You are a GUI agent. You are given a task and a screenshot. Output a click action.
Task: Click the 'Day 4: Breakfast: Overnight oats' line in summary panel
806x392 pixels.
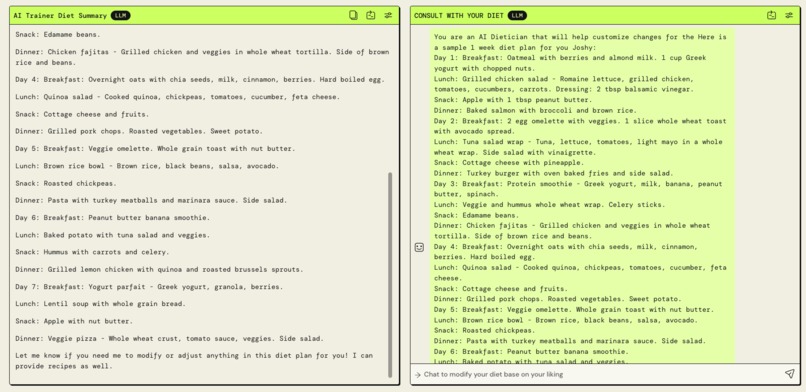[x=200, y=80]
